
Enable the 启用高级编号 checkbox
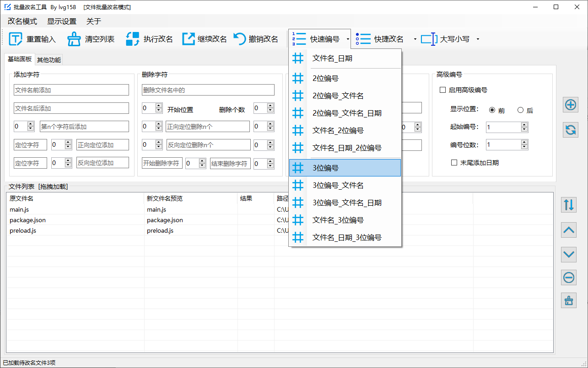pyautogui.click(x=442, y=90)
